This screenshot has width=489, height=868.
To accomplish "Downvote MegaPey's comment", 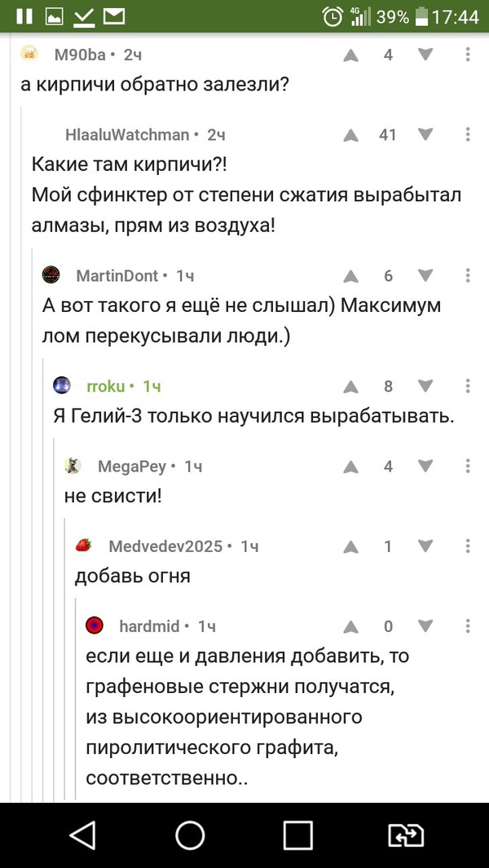I will click(x=425, y=466).
